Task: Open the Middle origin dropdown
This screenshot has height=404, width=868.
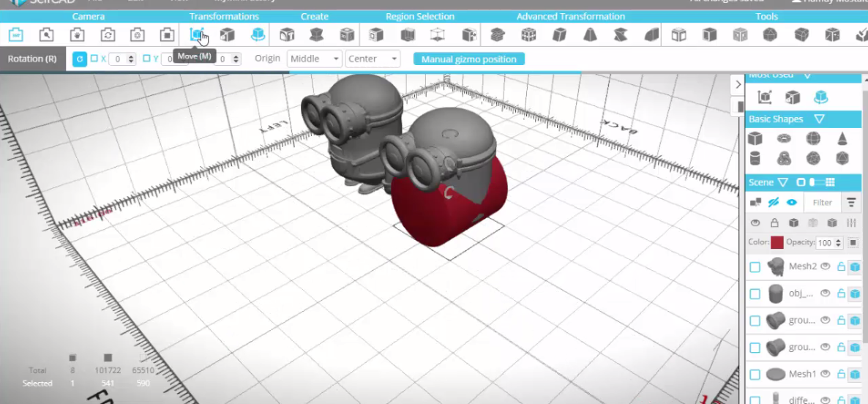Action: [315, 59]
